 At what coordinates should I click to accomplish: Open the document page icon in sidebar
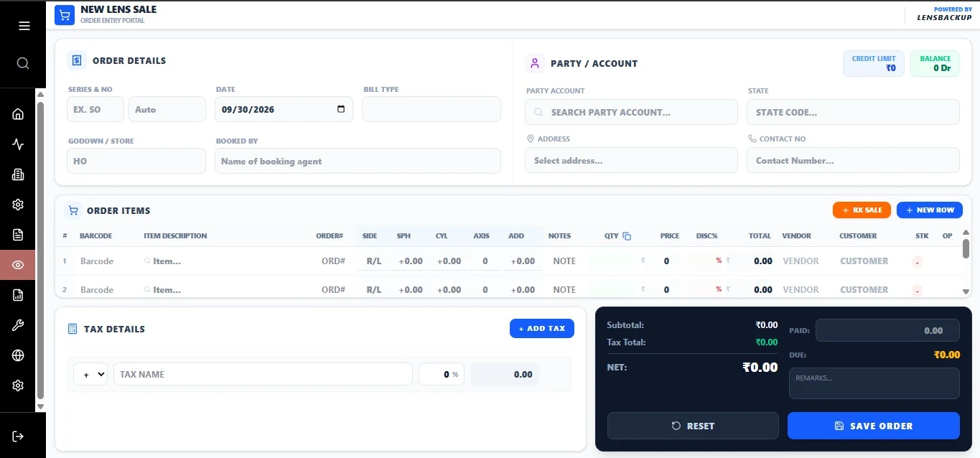coord(18,235)
